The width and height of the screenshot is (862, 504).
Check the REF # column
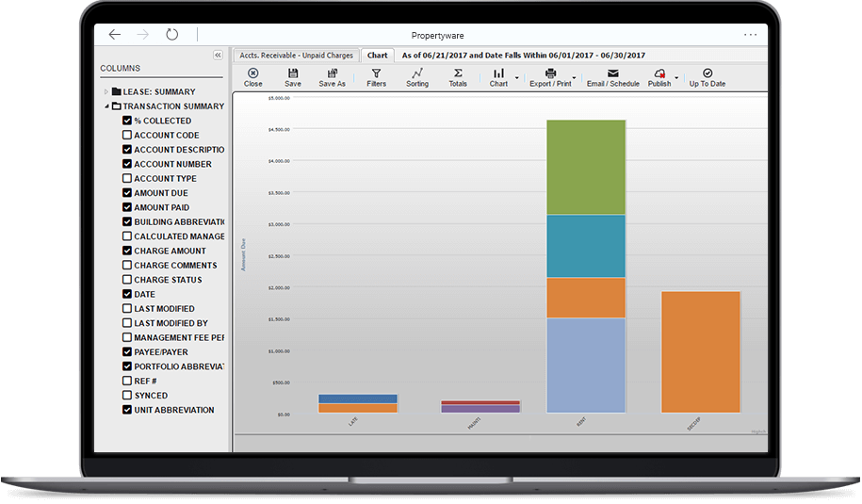[x=127, y=381]
